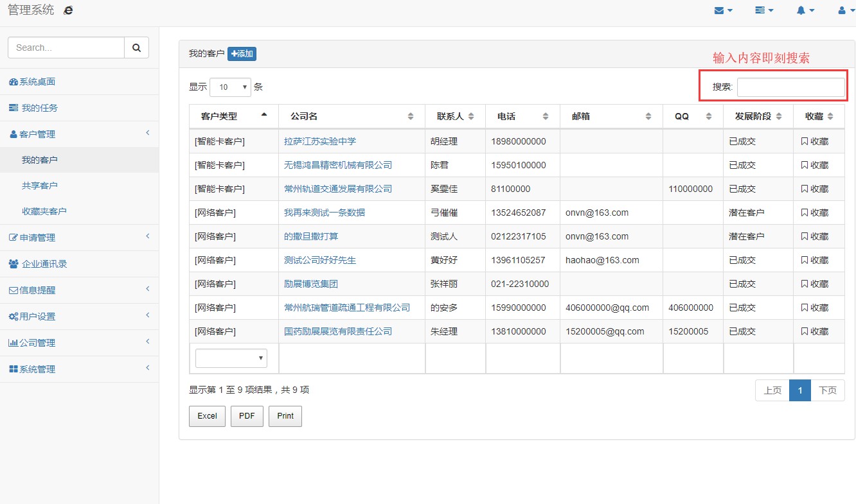Open the task list icon in header
The image size is (856, 504).
(x=764, y=10)
